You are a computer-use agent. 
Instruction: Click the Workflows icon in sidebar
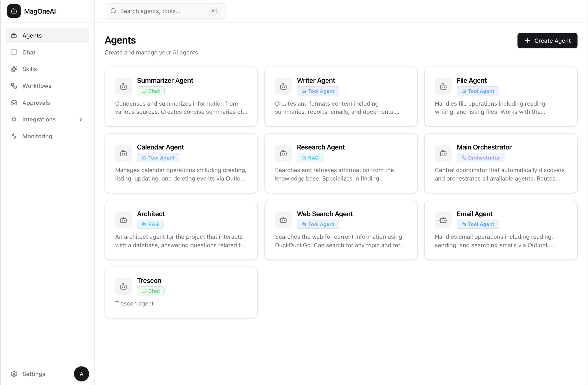tap(14, 86)
